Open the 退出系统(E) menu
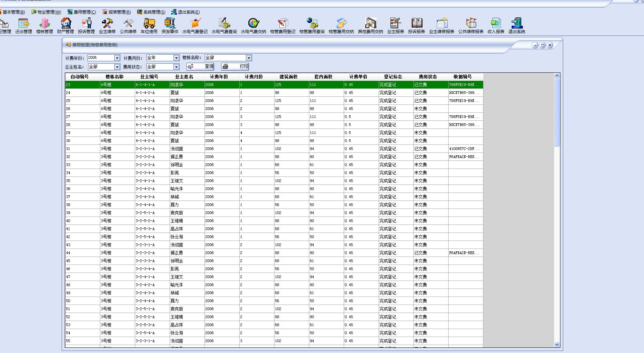The image size is (644, 353). (x=186, y=12)
